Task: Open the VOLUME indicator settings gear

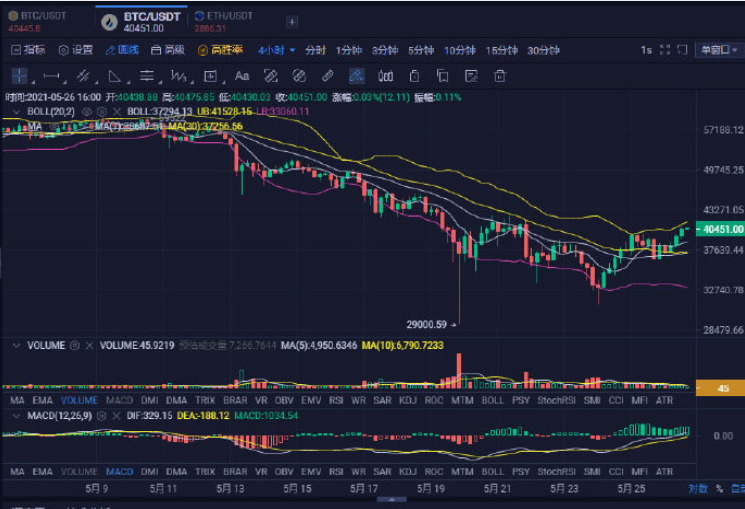Action: 75,346
